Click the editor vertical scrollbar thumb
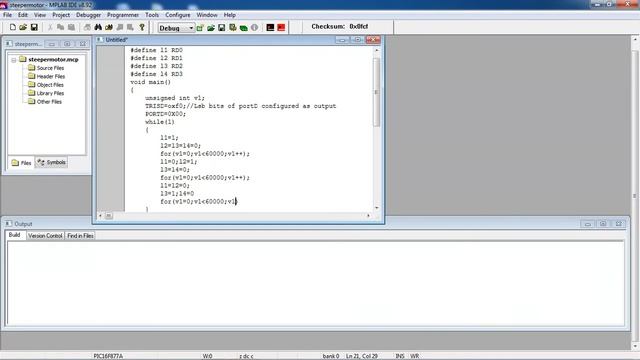640x360 pixels. (x=376, y=92)
